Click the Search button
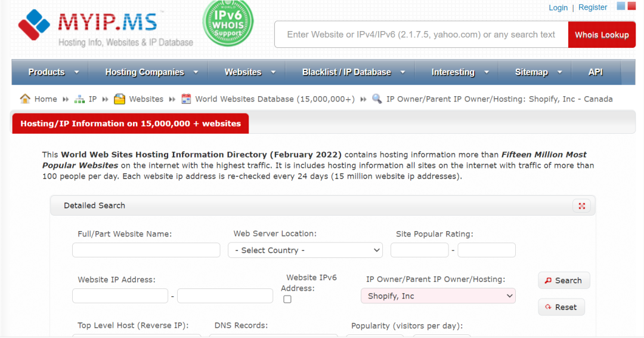 [564, 281]
